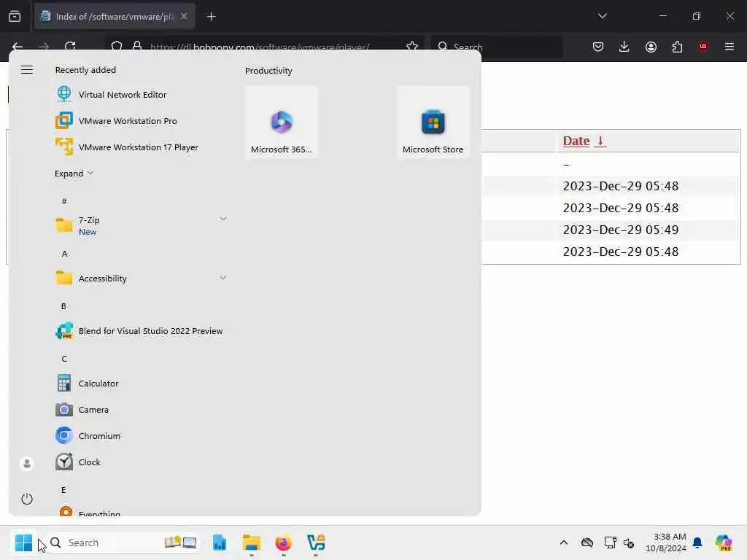747x560 pixels.
Task: Open the user account icon in Start
Action: 27,463
